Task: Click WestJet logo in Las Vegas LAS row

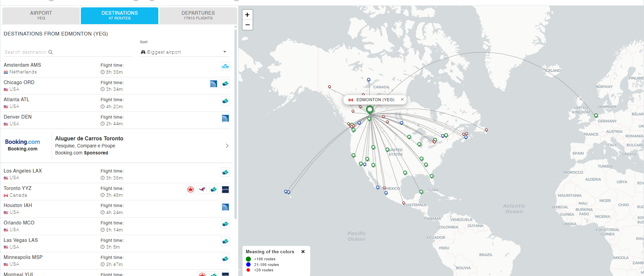Action: coord(225,241)
